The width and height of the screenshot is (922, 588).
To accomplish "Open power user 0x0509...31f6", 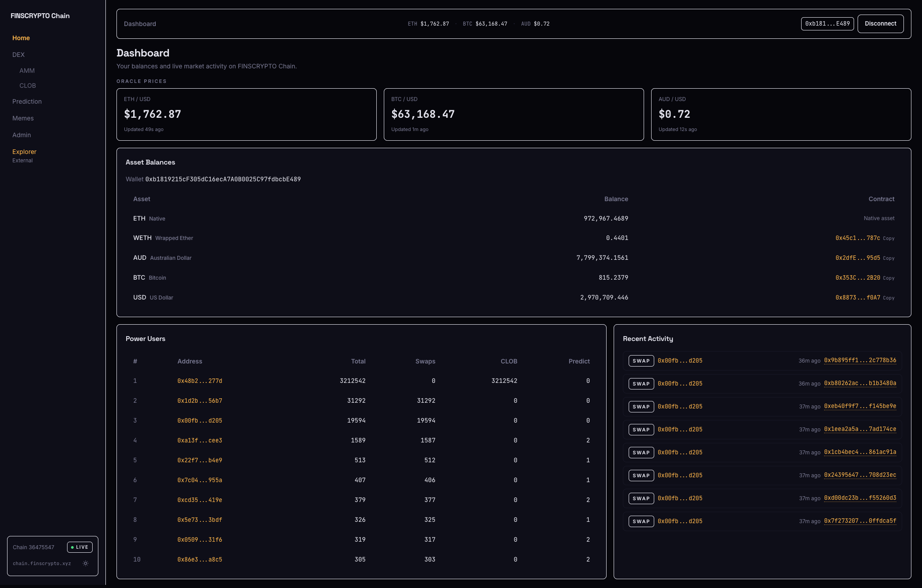I will (200, 539).
